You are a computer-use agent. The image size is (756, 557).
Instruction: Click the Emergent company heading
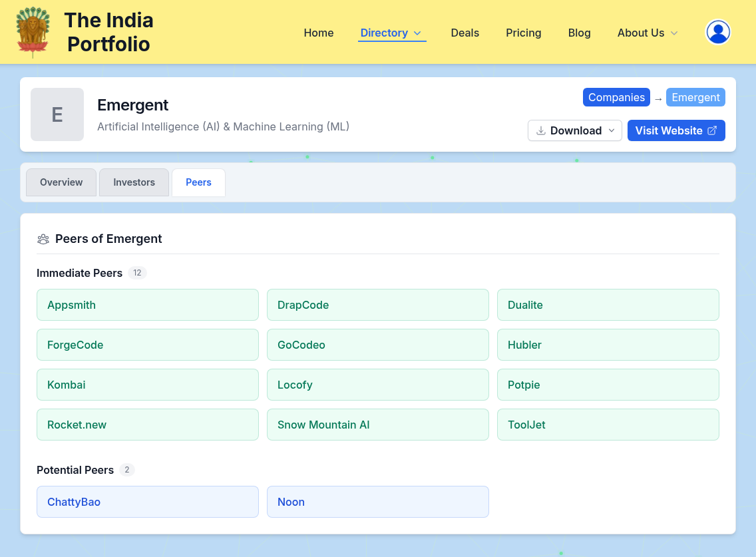point(132,105)
